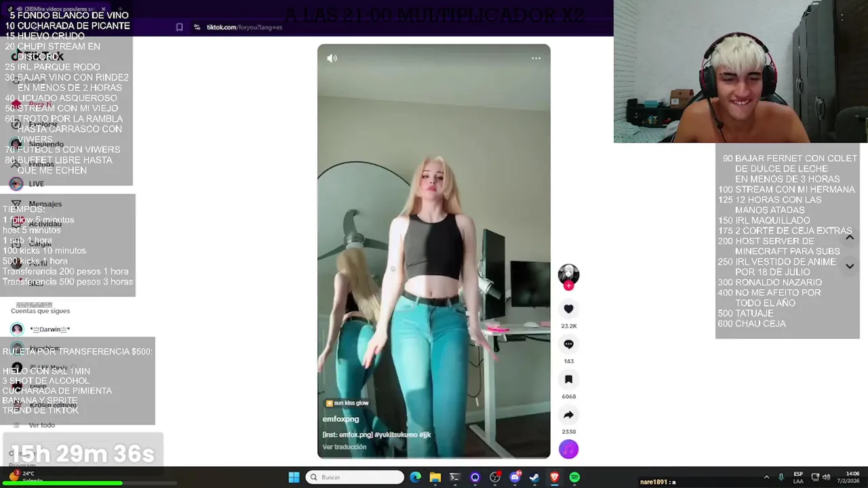Open Mensajes in the TikTok sidebar
868x488 pixels.
click(x=37, y=203)
